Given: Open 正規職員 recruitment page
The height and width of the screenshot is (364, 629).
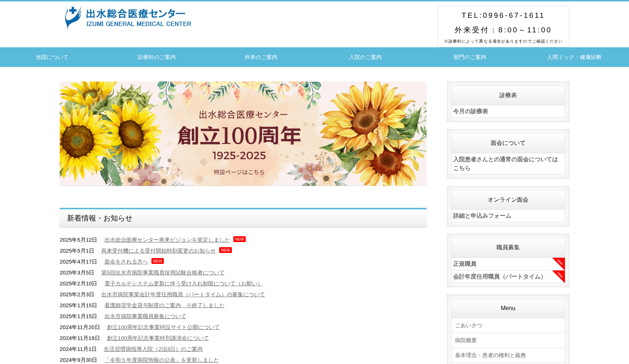Looking at the screenshot, I should coord(464,264).
